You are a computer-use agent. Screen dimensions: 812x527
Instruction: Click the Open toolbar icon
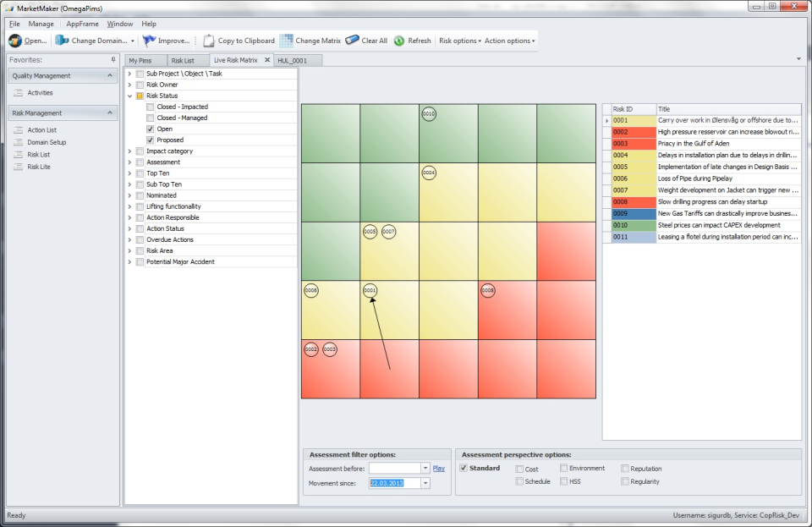click(x=15, y=41)
